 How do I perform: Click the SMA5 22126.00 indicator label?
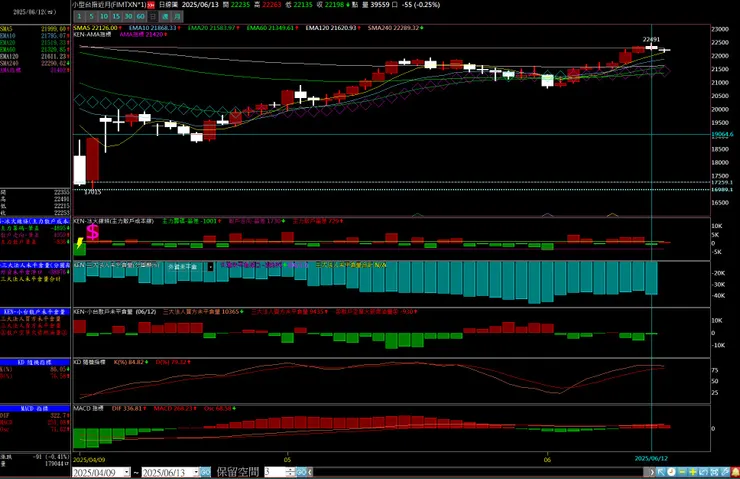(97, 28)
